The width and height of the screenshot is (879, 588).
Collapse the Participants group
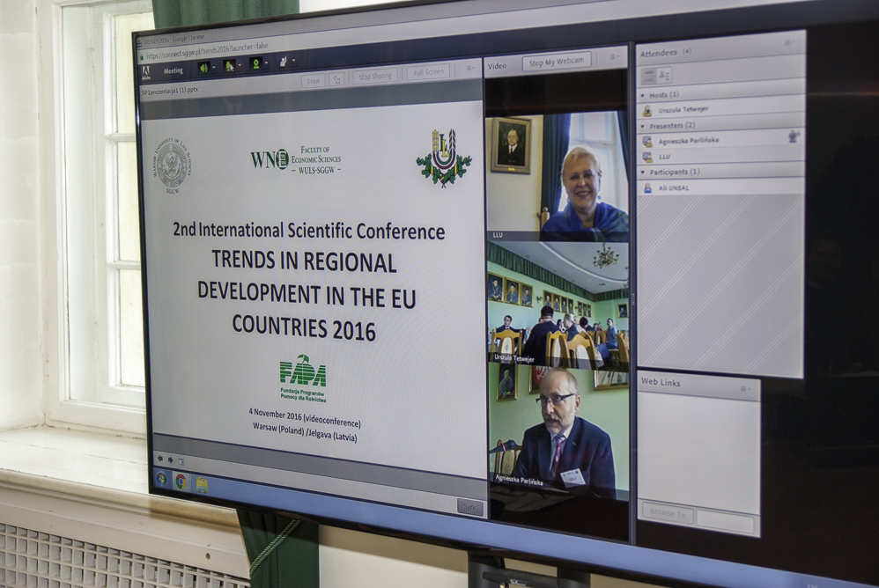point(643,172)
